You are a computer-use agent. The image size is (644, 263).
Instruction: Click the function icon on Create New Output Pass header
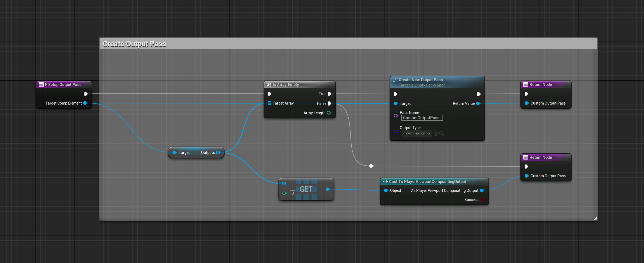click(x=395, y=79)
